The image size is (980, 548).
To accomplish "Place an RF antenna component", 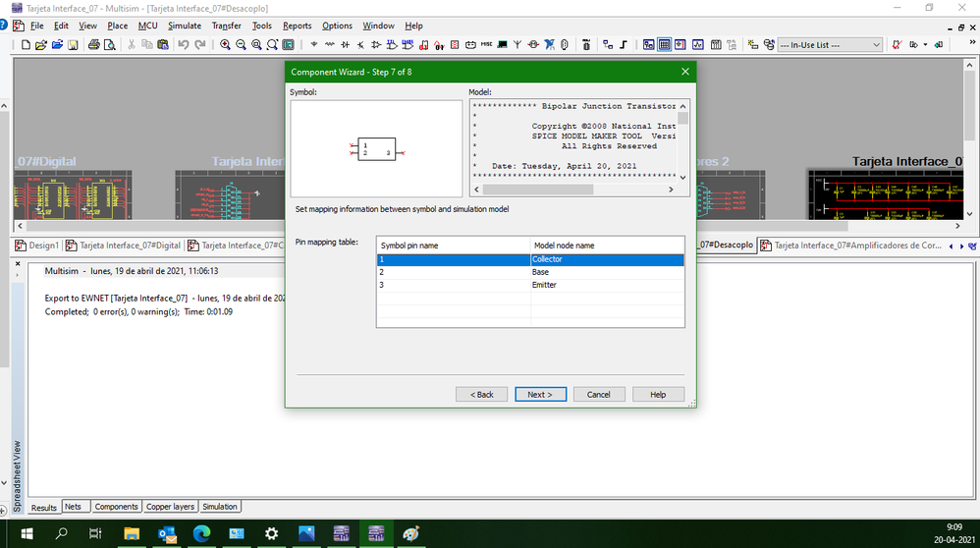I will point(517,45).
